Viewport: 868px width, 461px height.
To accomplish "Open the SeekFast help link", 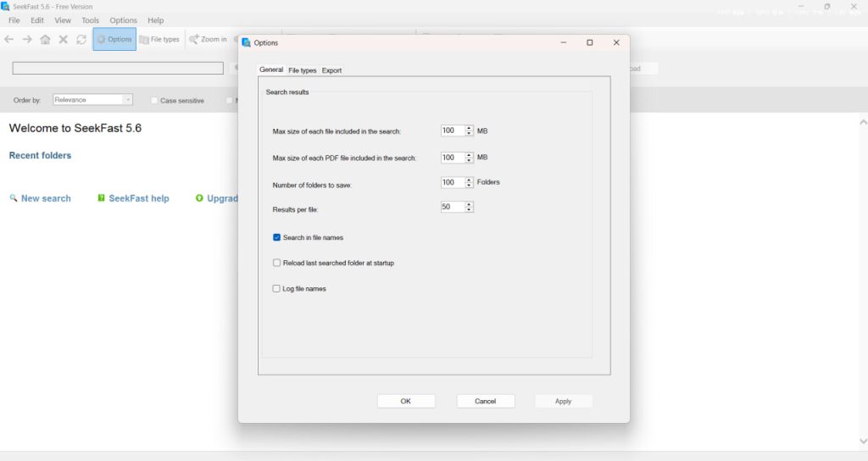I will 139,198.
